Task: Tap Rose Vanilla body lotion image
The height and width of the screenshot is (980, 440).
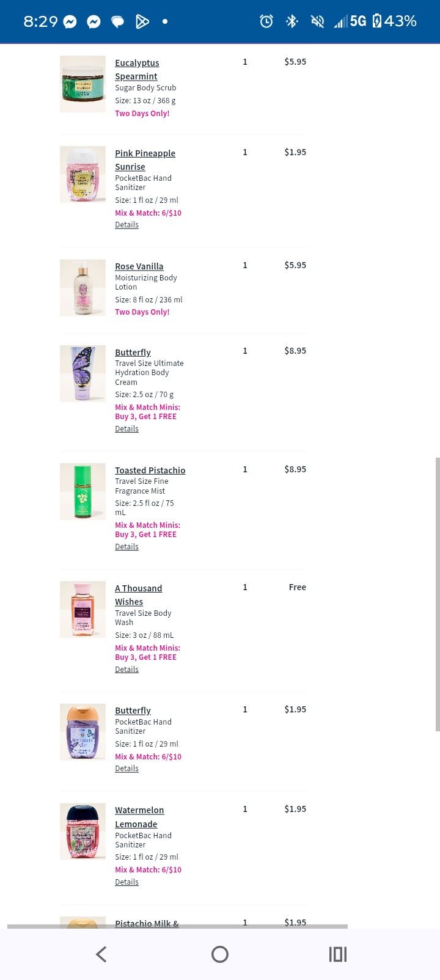Action: tap(82, 288)
